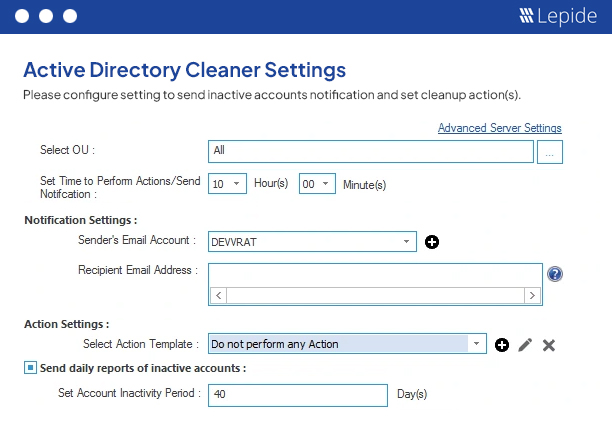Toggle Send daily reports of inactive accounts
This screenshot has height=430, width=612.
(x=30, y=368)
